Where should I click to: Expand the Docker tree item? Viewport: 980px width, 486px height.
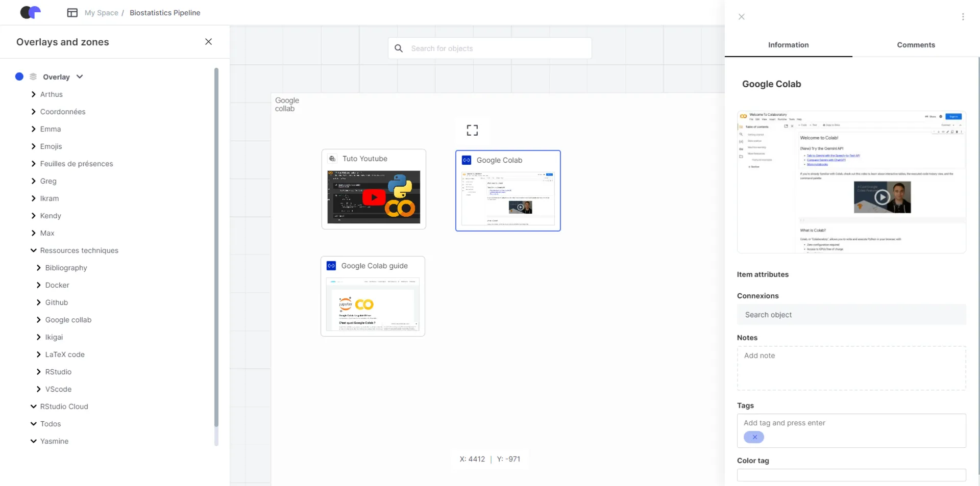39,285
